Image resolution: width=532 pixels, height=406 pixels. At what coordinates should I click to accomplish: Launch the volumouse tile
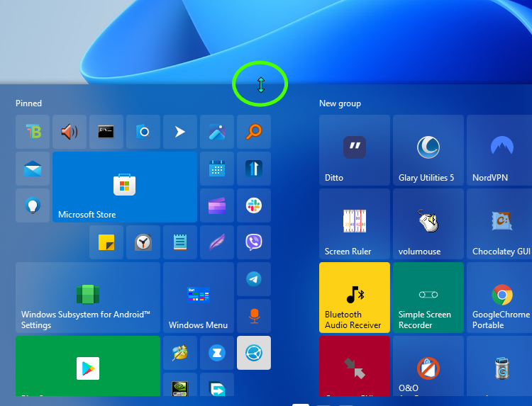(x=428, y=224)
